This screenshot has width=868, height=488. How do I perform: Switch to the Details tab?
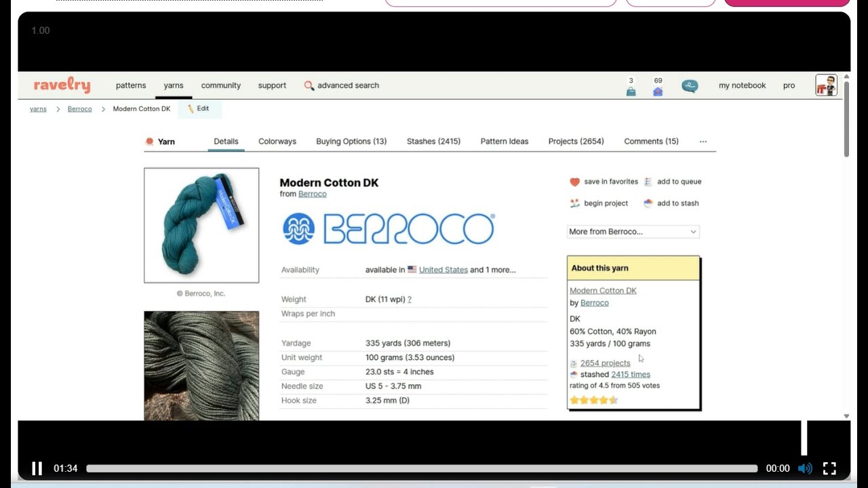point(226,142)
